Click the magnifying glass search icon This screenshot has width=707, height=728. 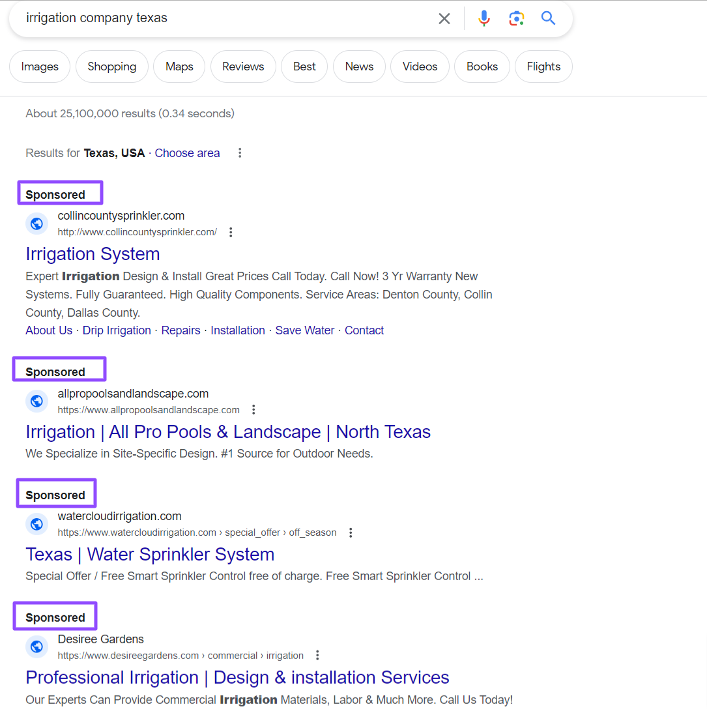(548, 18)
